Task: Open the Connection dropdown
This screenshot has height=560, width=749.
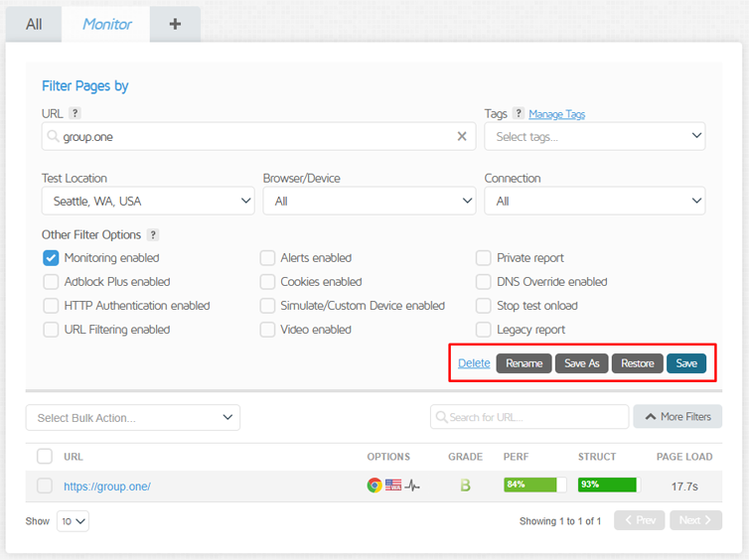Action: (x=594, y=201)
